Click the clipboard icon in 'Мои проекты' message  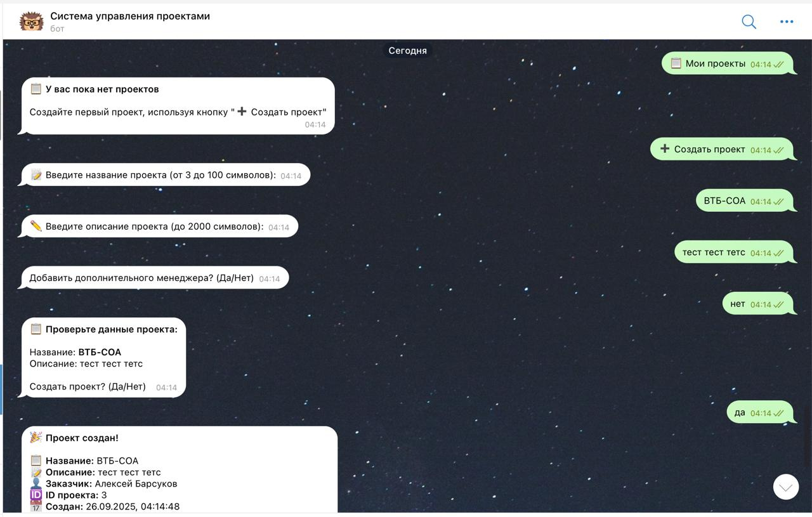coord(676,63)
